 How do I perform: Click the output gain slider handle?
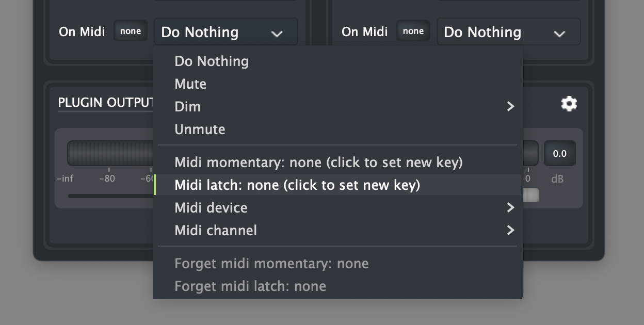(x=531, y=195)
